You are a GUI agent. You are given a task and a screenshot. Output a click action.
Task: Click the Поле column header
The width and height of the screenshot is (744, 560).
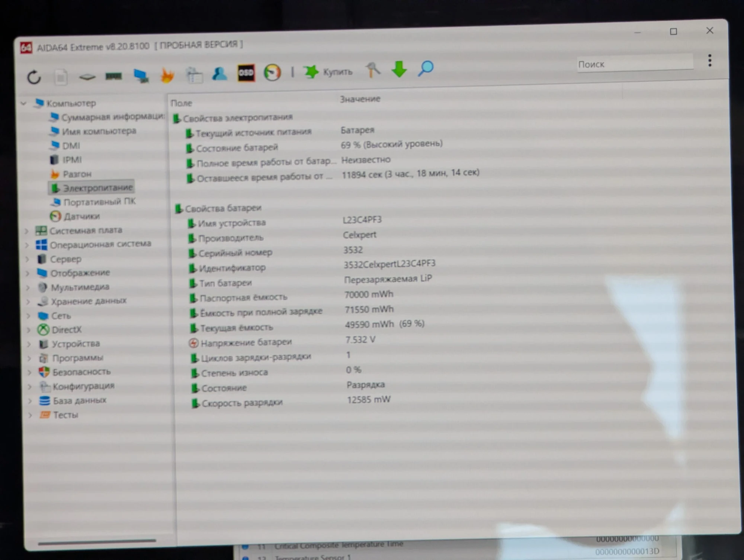pyautogui.click(x=182, y=103)
